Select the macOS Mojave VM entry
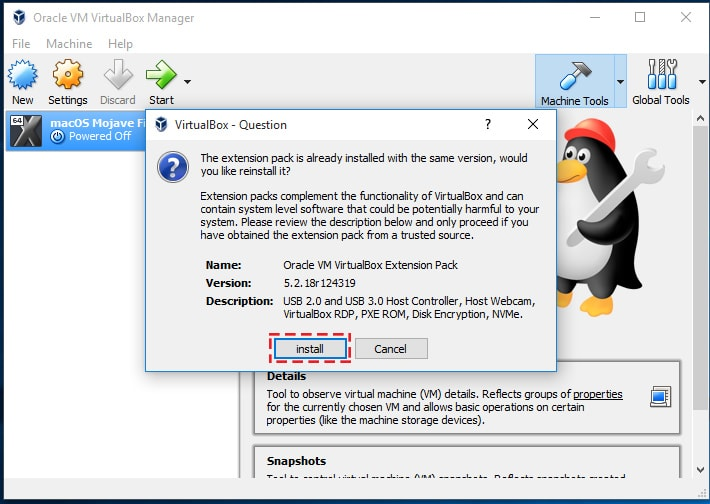Viewport: 710px width, 504px height. tap(76, 130)
